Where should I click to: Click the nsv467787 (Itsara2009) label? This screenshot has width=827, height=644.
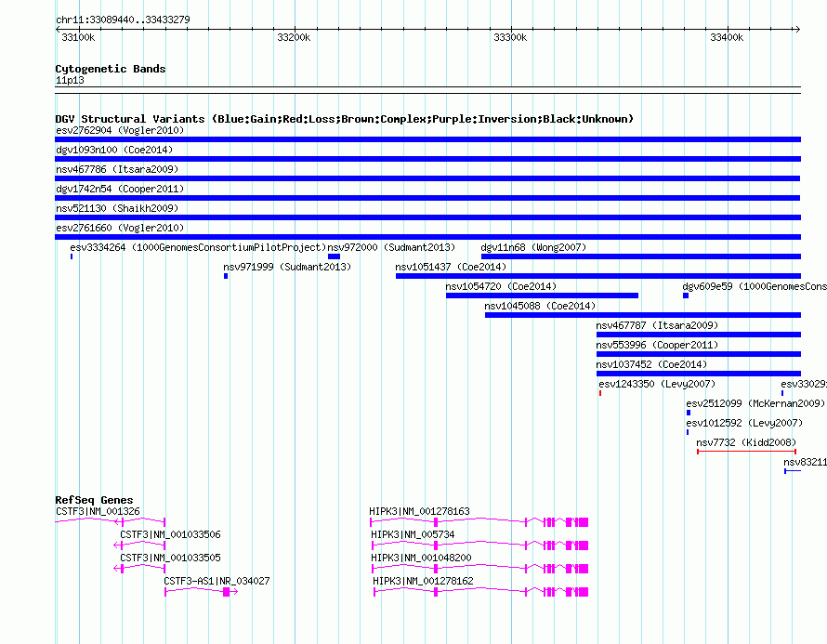(x=657, y=325)
